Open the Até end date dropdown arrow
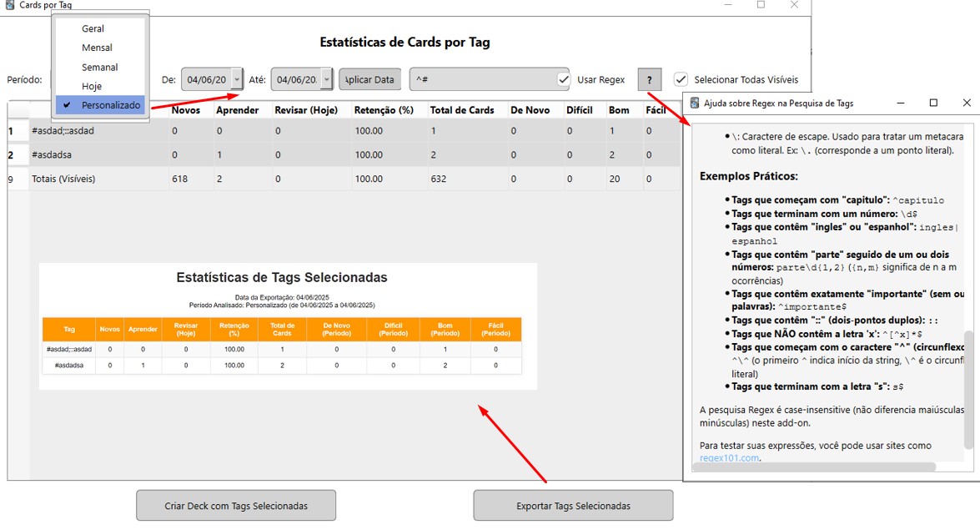 (326, 80)
